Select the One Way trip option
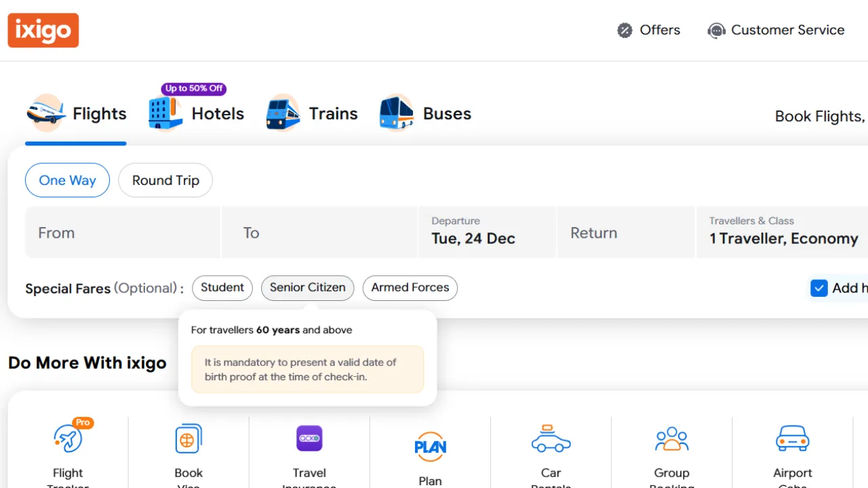The image size is (868, 488). [x=67, y=180]
